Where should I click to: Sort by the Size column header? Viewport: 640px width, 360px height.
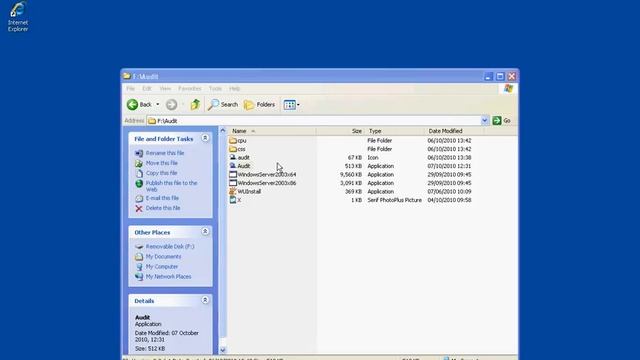(x=340, y=131)
